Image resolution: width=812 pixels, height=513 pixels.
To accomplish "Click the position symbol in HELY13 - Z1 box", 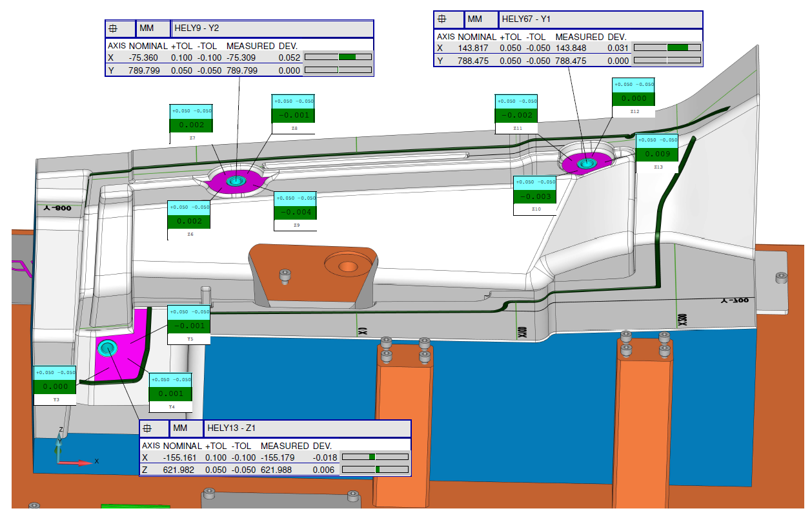I will click(147, 428).
